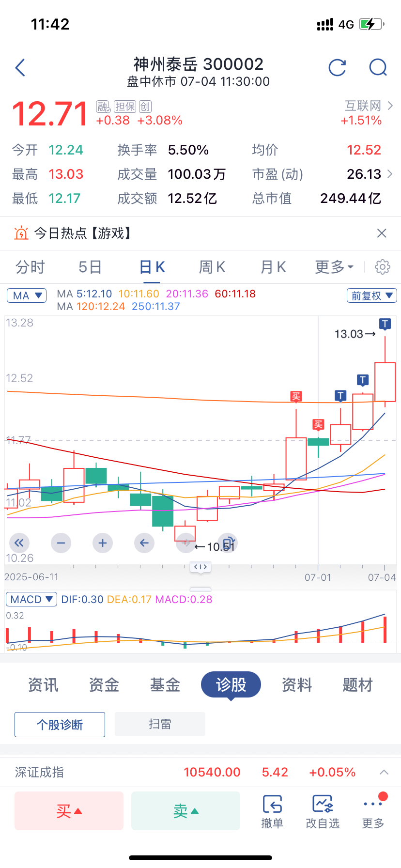401x868 pixels.
Task: Tap the 买 marker on tall red candle
Action: click(x=296, y=397)
